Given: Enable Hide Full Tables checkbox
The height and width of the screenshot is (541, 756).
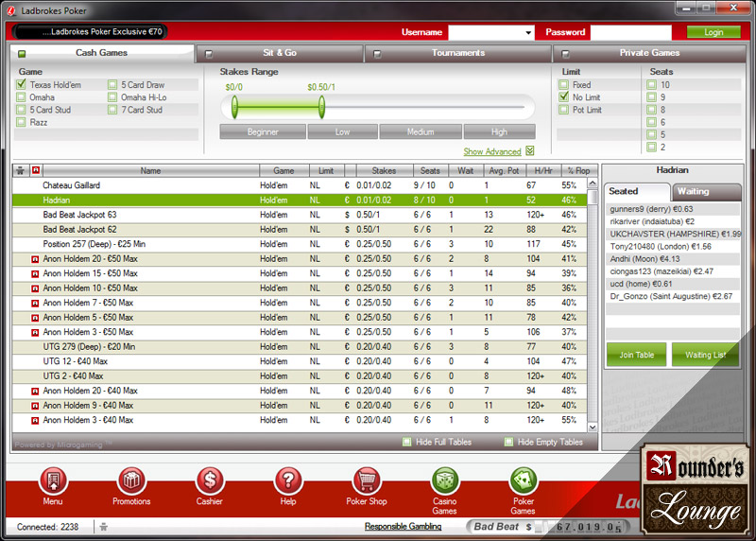Looking at the screenshot, I should pos(407,442).
